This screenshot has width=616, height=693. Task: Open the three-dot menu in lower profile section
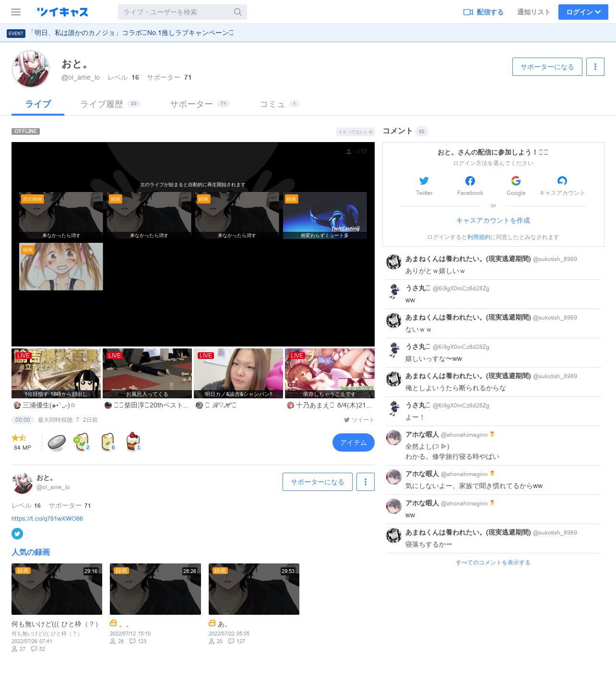point(366,482)
